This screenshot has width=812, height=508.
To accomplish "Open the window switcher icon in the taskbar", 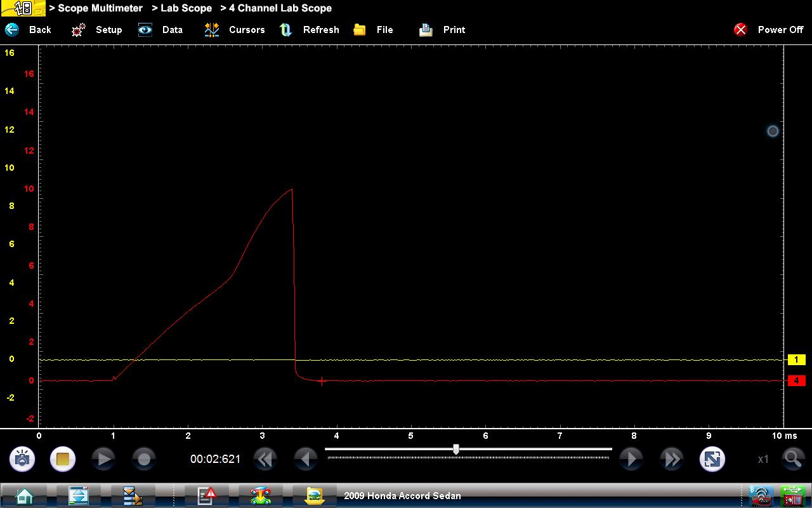I will point(79,496).
